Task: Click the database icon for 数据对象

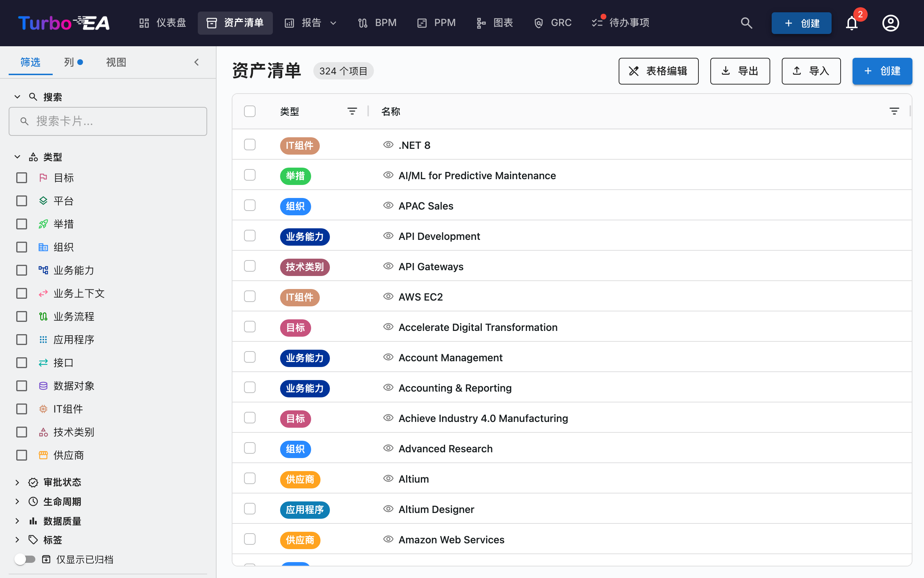Action: [43, 386]
